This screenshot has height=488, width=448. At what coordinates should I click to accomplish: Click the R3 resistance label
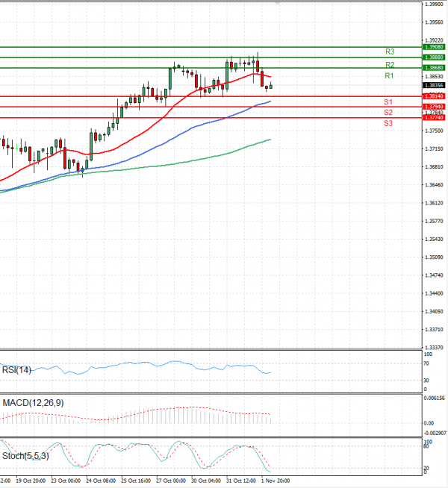coord(390,51)
